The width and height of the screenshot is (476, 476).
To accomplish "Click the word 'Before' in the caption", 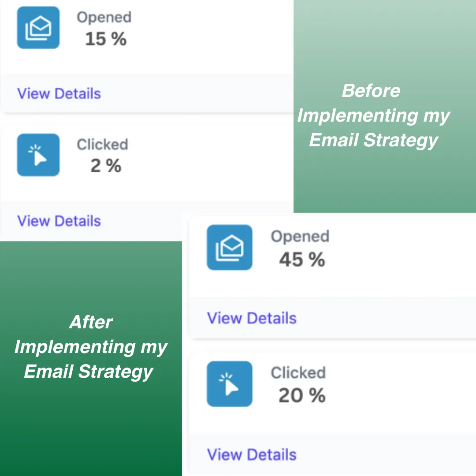I will coord(371,91).
